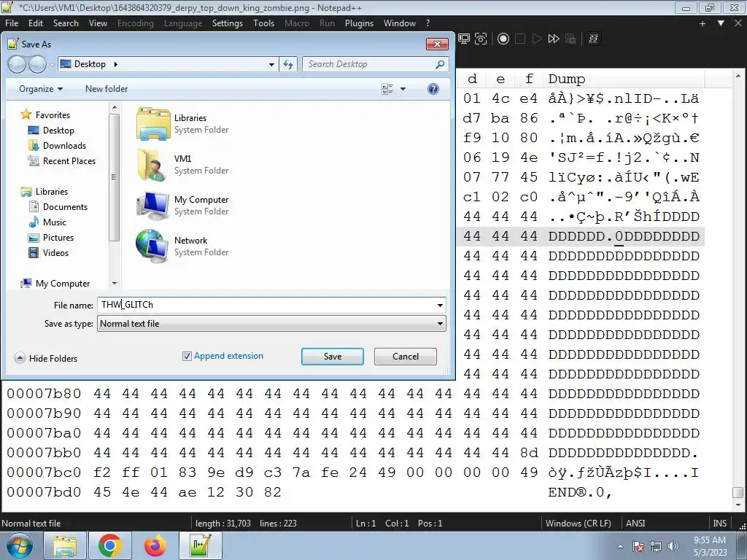Image resolution: width=747 pixels, height=560 pixels.
Task: Open recent pages dropdown beside nav arrows
Action: (52, 65)
